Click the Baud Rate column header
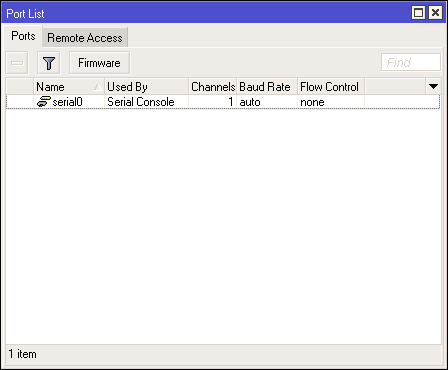 click(x=267, y=87)
